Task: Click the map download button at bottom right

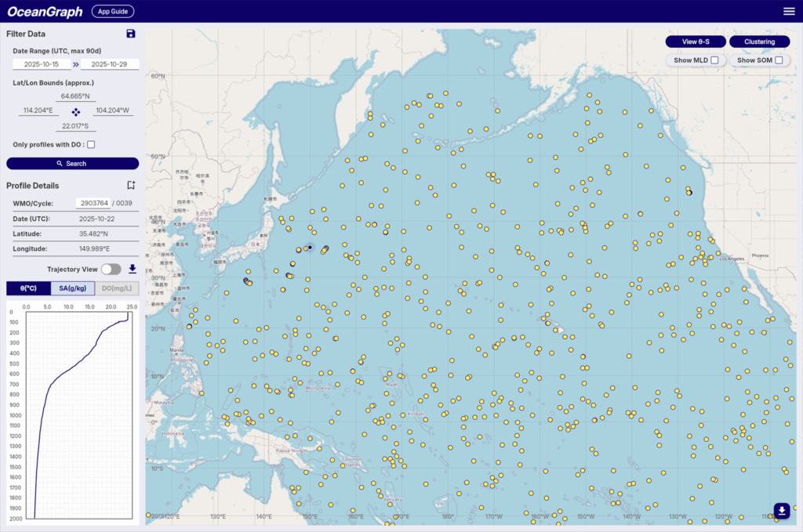Action: (781, 511)
